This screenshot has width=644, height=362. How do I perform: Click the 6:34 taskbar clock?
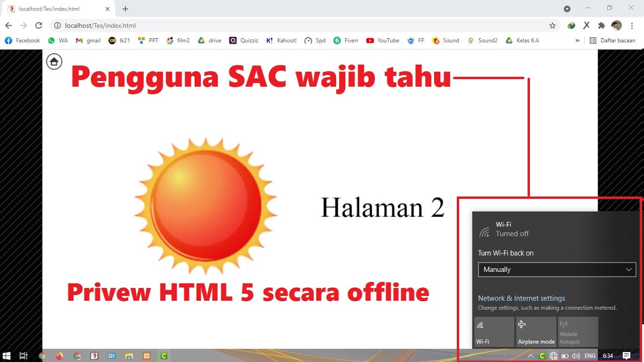[x=608, y=356]
